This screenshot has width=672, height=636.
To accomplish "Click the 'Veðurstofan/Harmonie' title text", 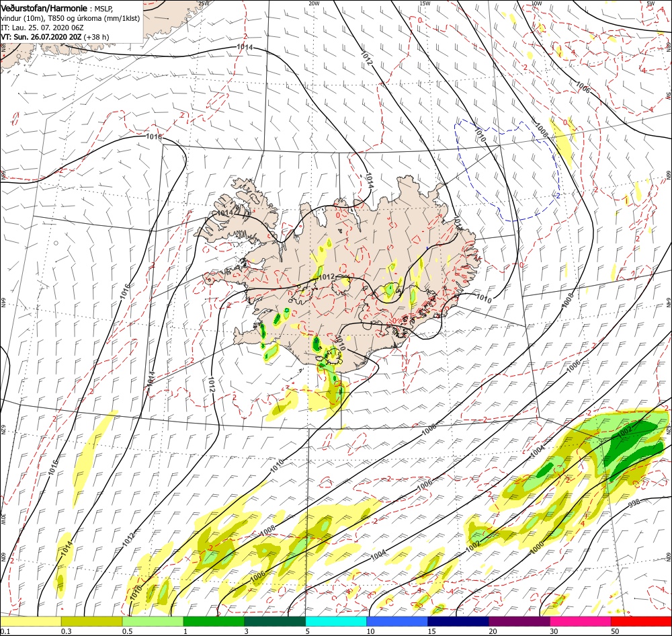I will [44, 8].
